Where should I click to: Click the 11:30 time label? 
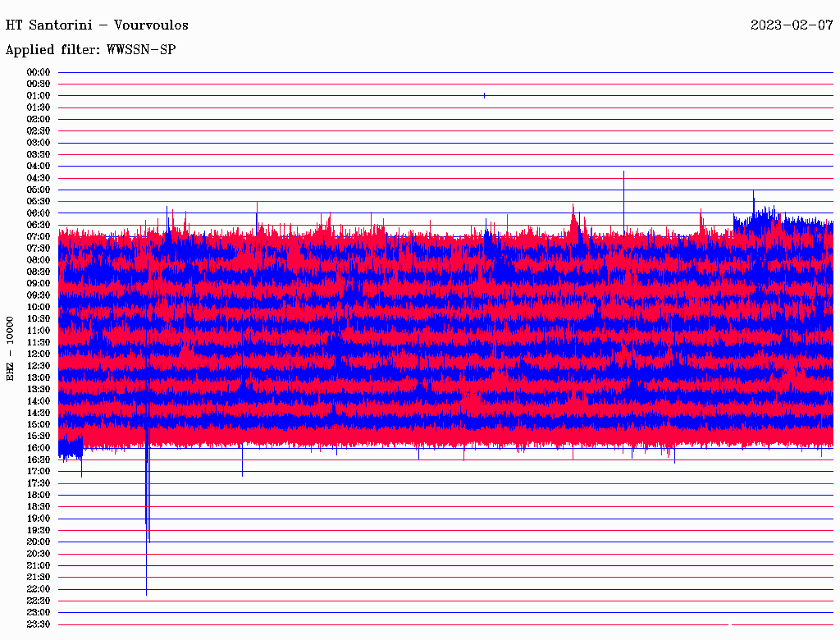pos(39,342)
